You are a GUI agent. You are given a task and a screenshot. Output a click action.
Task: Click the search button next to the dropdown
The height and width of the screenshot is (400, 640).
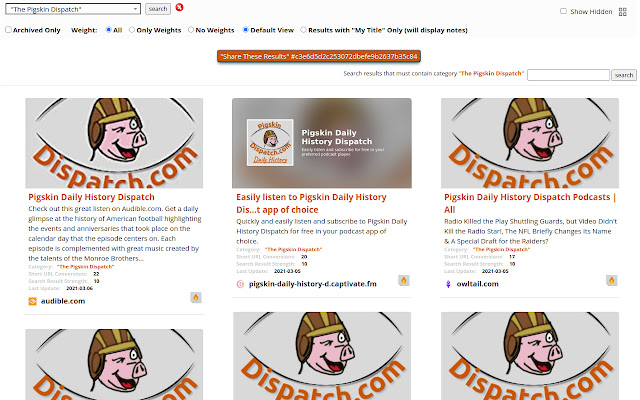(158, 8)
